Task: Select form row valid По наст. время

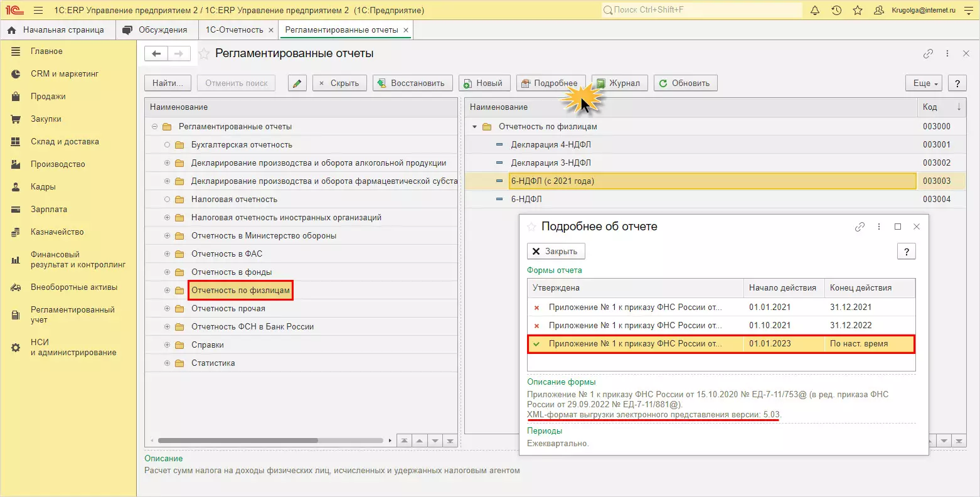Action: [722, 344]
